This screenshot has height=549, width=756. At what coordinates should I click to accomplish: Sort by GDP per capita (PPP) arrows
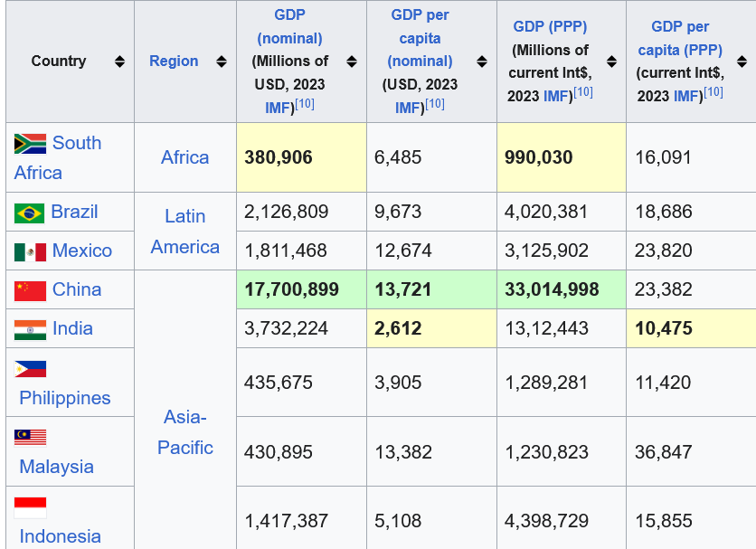tap(742, 62)
